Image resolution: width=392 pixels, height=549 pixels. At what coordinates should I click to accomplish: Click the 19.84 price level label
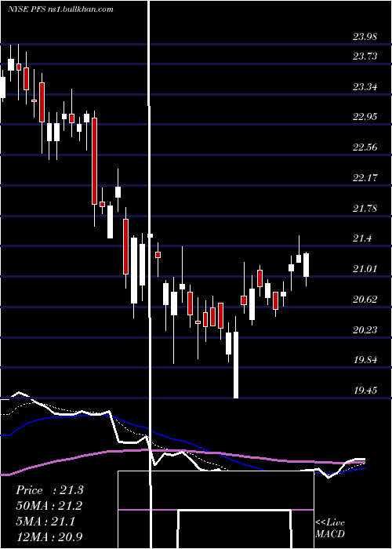point(365,360)
